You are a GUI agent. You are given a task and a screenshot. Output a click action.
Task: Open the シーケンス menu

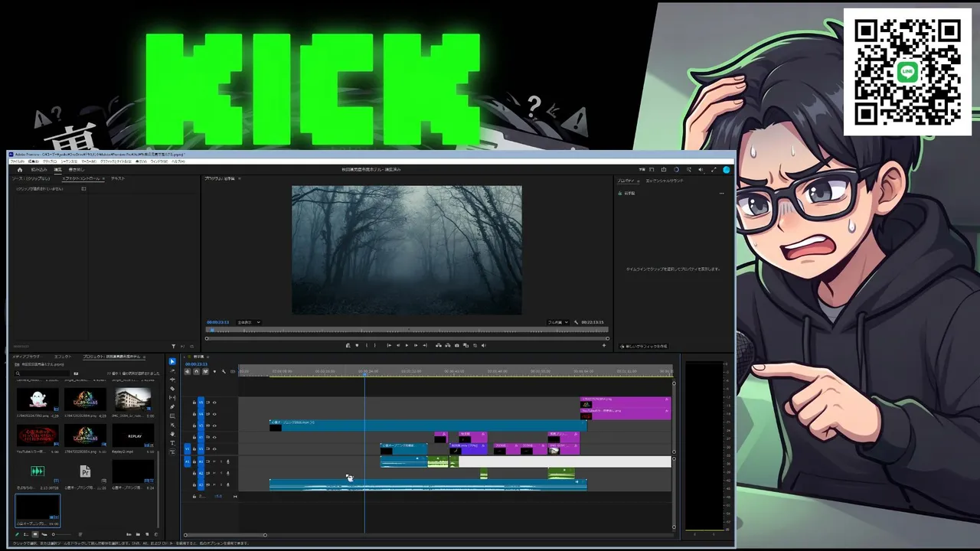pos(69,161)
